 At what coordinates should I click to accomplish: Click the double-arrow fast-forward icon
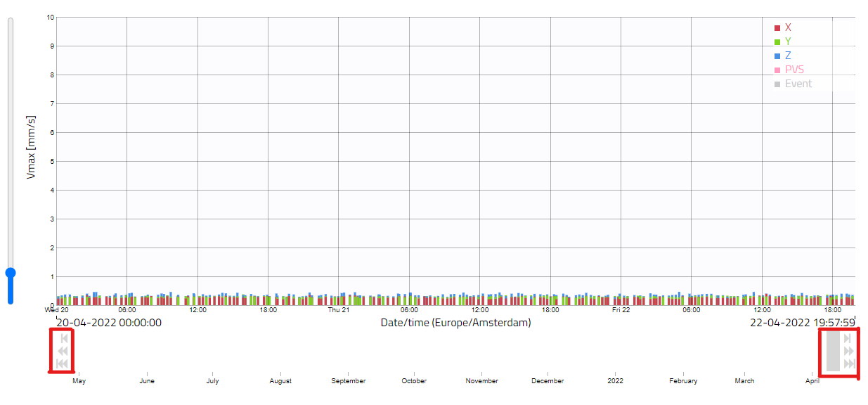[x=849, y=351]
